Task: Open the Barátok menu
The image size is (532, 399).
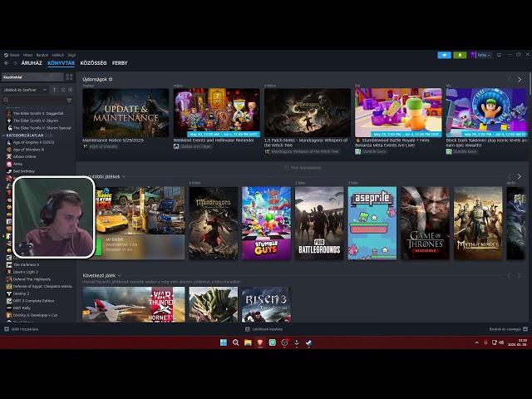Action: (x=42, y=55)
